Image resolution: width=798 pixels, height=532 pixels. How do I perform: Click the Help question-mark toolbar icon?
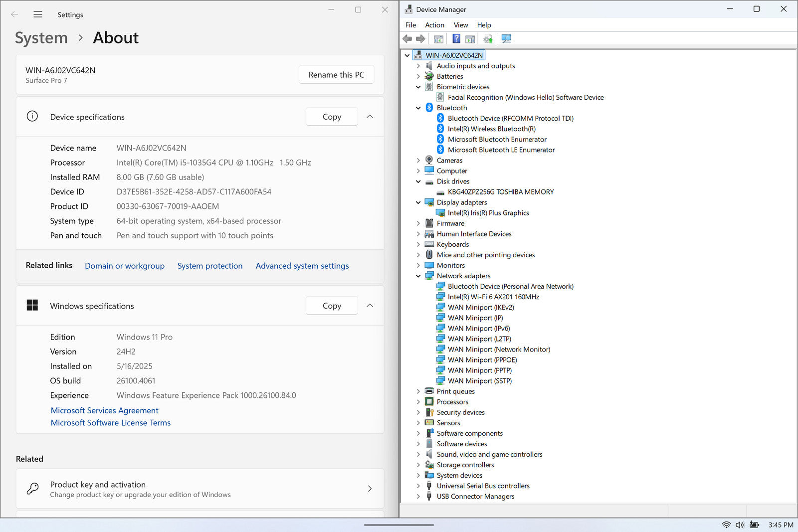tap(456, 39)
